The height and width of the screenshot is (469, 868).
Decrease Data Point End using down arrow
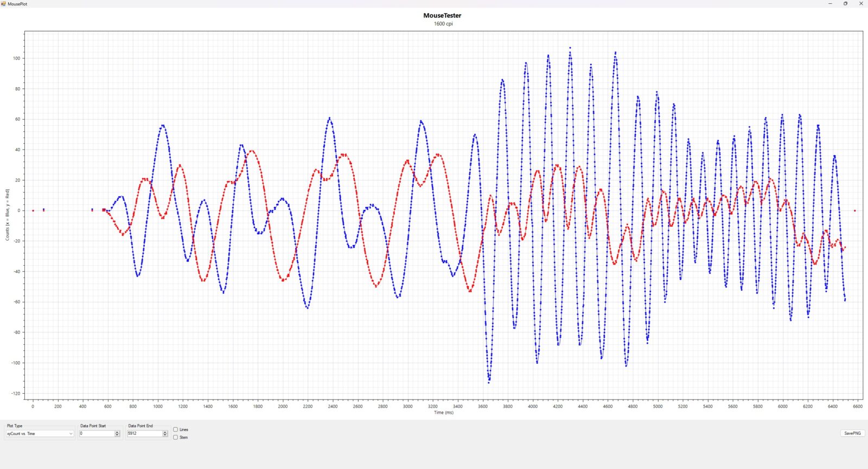[165, 435]
